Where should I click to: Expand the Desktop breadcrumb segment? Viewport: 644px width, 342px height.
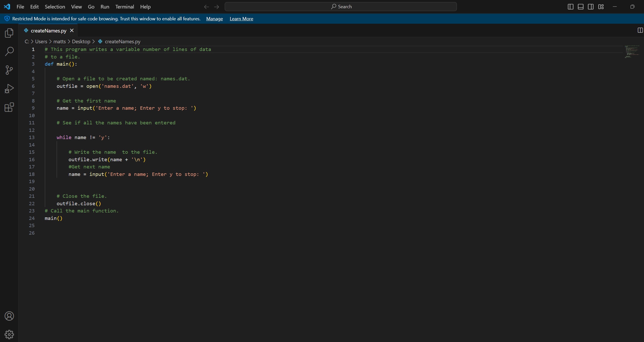click(81, 41)
